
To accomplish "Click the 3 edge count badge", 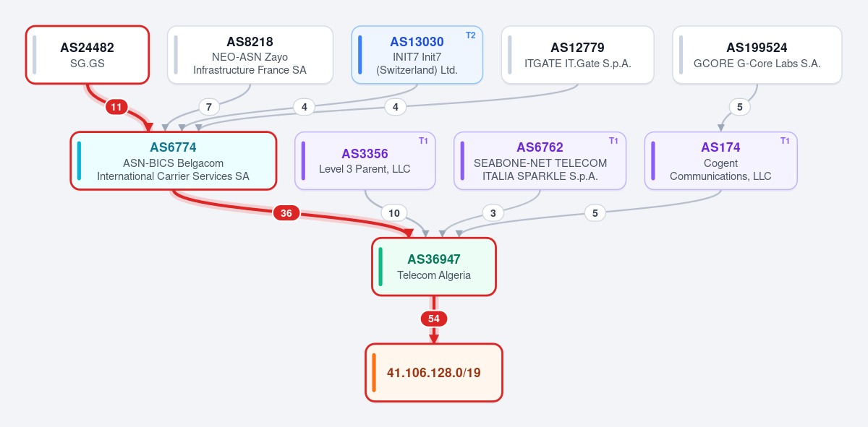I will point(493,213).
